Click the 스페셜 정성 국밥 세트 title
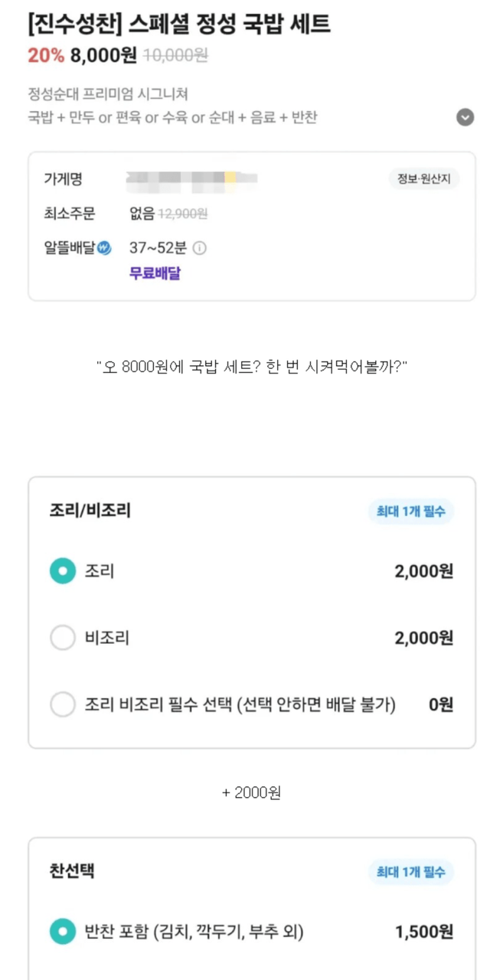Viewport: 490px width, 980px height. tap(178, 24)
